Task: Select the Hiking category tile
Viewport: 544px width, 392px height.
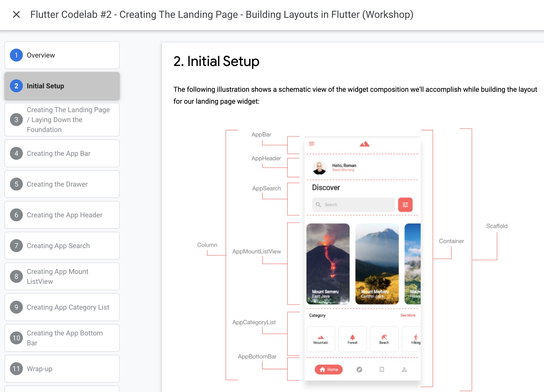Action: (x=411, y=339)
